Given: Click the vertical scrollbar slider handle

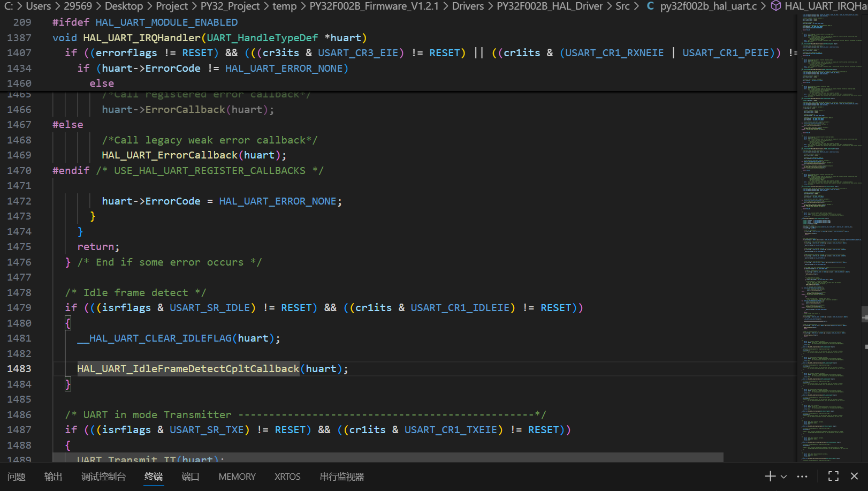Looking at the screenshot, I should coord(865,314).
